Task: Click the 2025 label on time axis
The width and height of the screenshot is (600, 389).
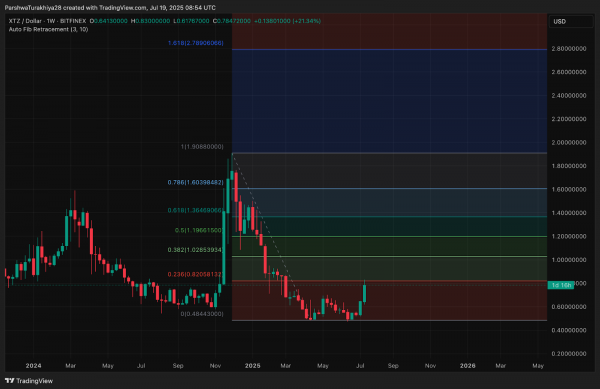Action: (x=253, y=366)
